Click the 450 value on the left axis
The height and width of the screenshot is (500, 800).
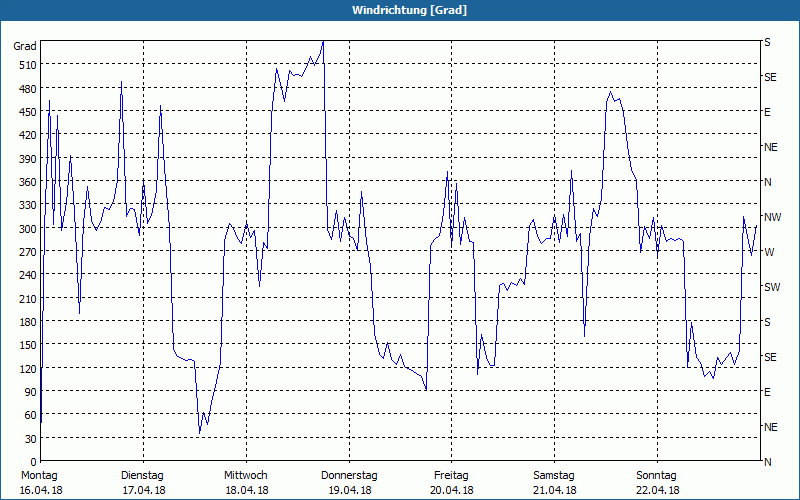pos(28,112)
